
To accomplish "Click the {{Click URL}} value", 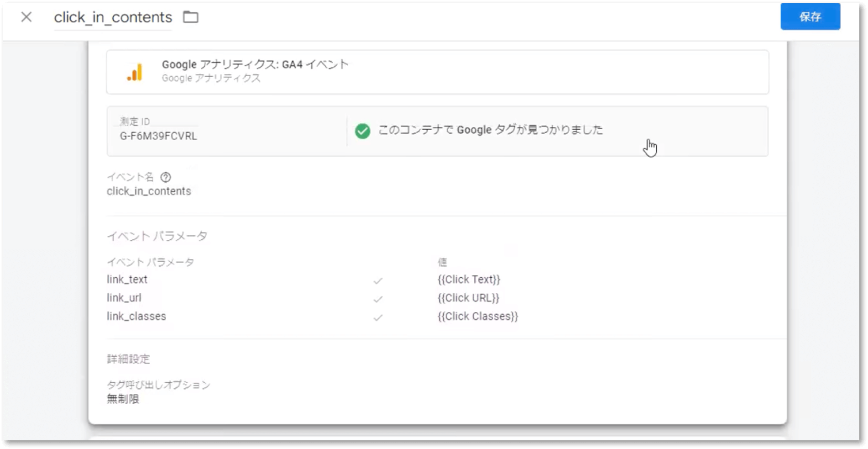I will coord(468,298).
